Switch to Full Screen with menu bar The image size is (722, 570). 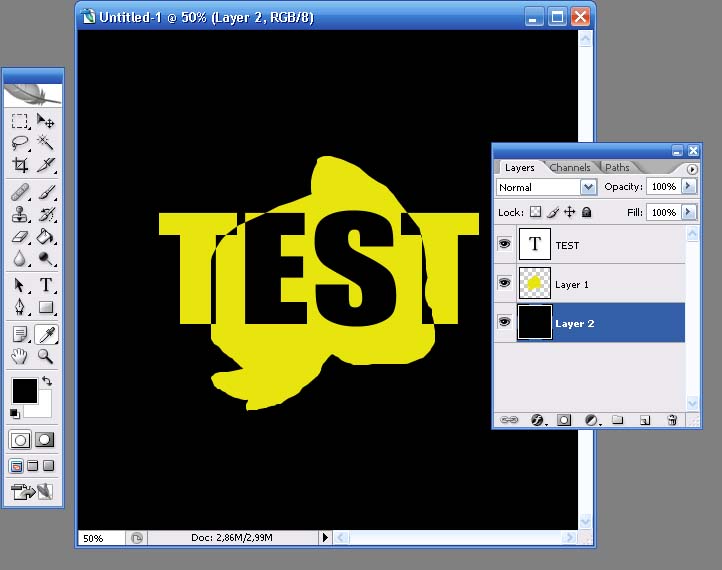coord(32,466)
